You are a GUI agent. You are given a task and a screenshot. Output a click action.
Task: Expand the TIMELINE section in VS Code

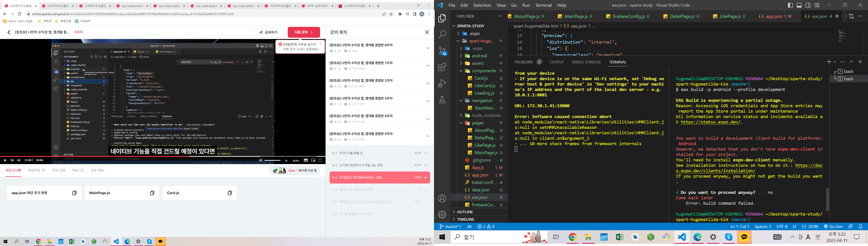pos(479,219)
